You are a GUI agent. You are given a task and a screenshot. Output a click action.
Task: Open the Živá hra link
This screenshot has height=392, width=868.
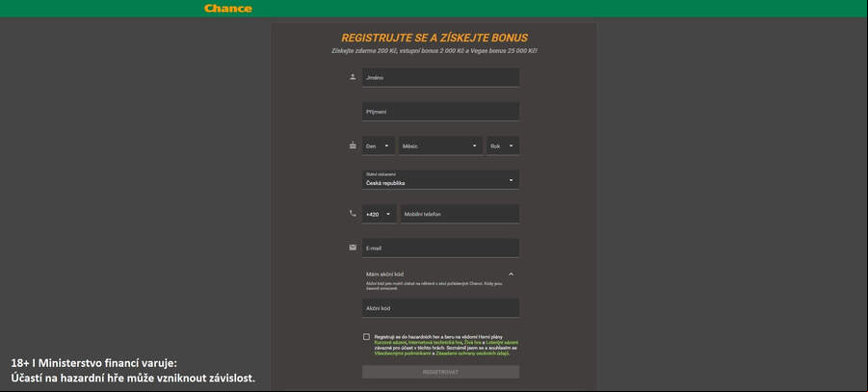coord(475,343)
